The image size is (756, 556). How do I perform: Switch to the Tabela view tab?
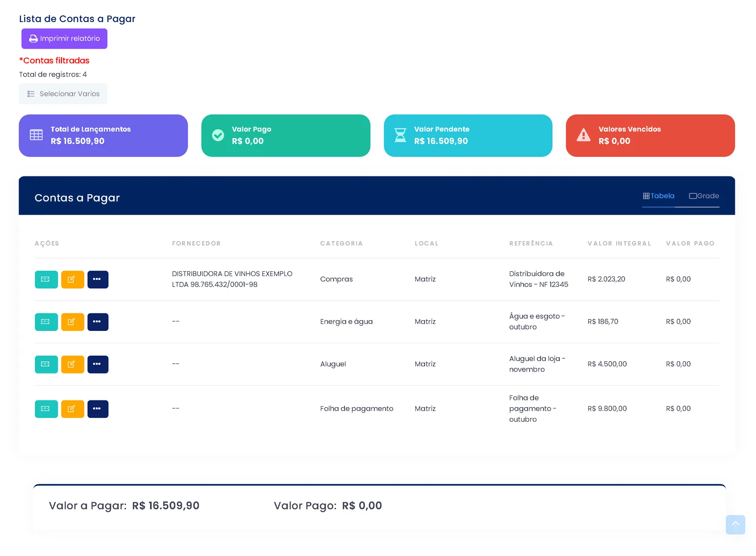658,196
